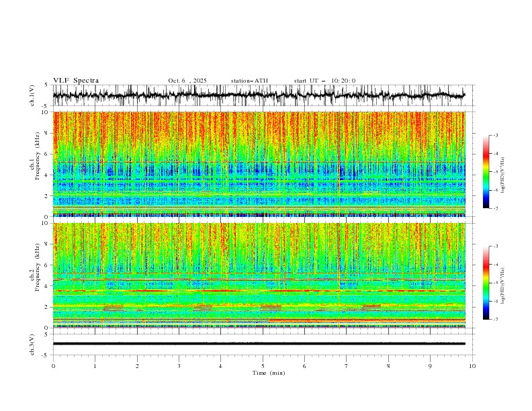Click the time axis tick label "1"

[x=95, y=366]
